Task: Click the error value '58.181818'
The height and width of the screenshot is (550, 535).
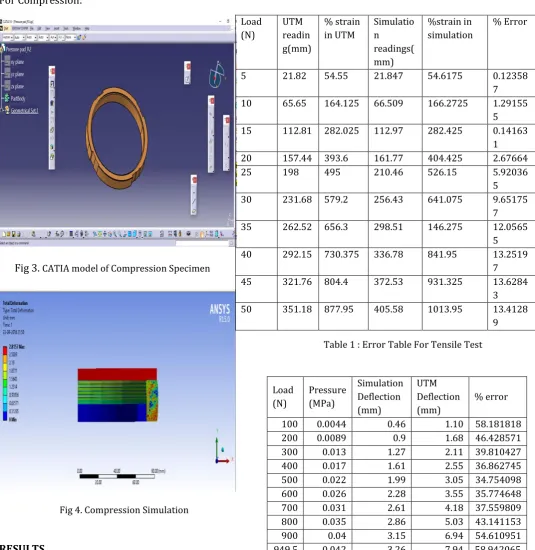Action: 498,424
